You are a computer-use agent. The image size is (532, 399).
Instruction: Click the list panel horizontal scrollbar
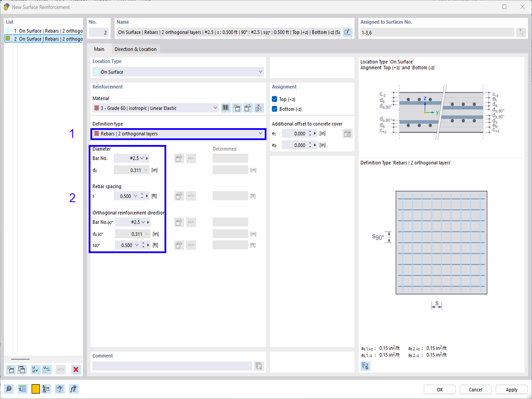point(20,359)
